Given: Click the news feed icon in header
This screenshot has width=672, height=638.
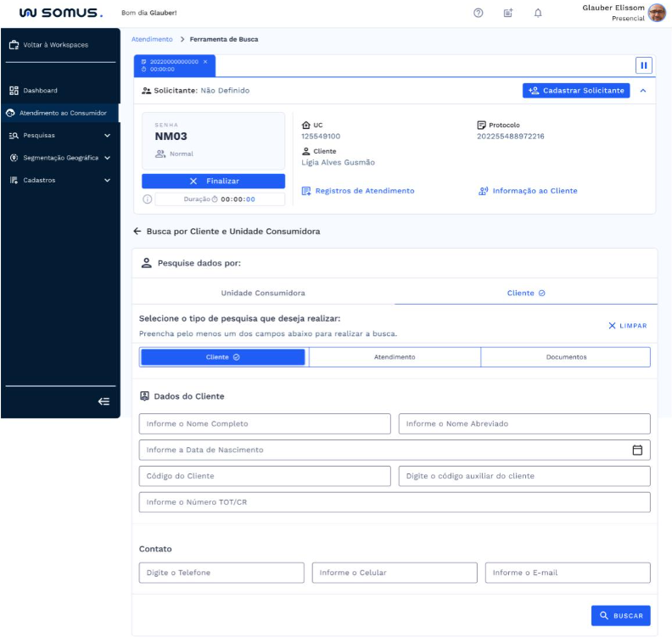Looking at the screenshot, I should coord(507,14).
